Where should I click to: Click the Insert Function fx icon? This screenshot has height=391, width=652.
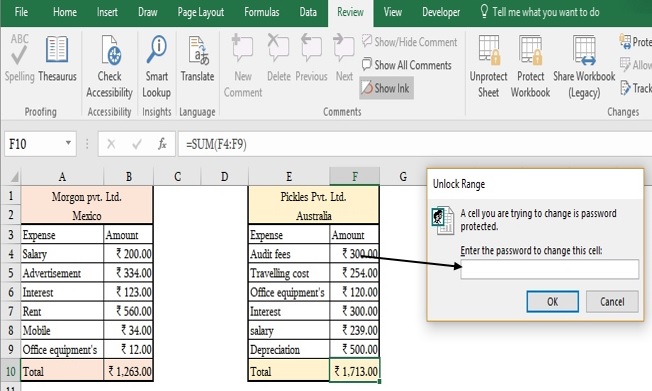162,144
